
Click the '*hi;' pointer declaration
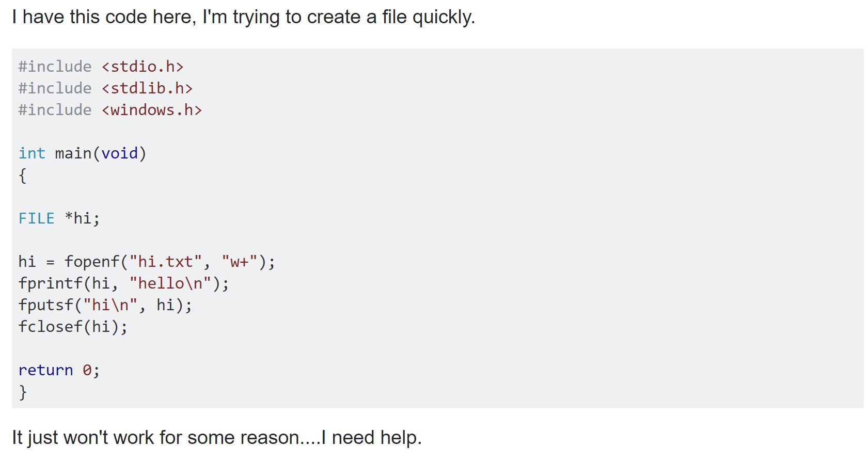82,218
